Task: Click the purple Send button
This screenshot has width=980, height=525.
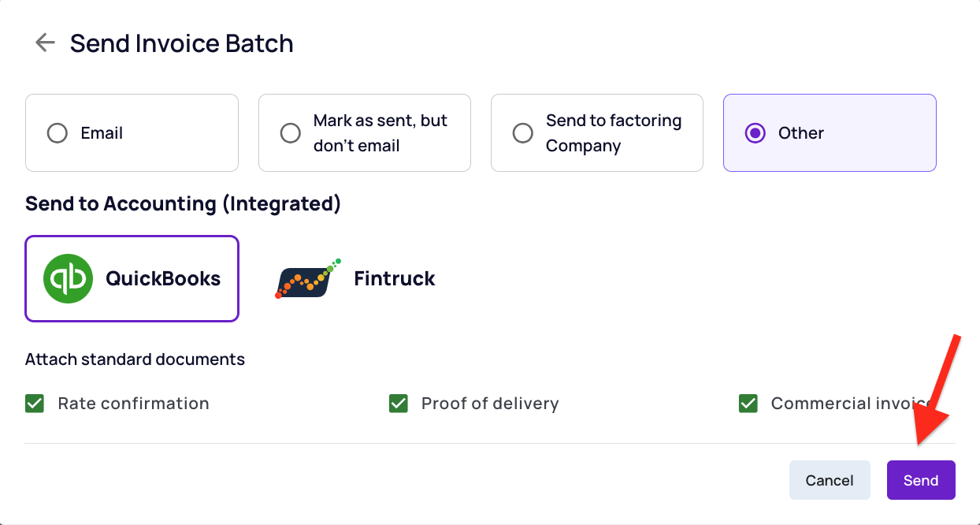Action: (921, 480)
